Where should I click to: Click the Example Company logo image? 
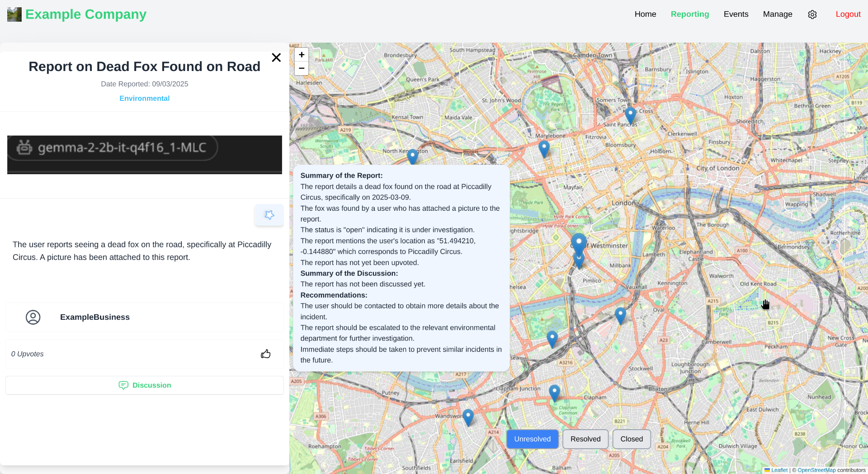[14, 14]
